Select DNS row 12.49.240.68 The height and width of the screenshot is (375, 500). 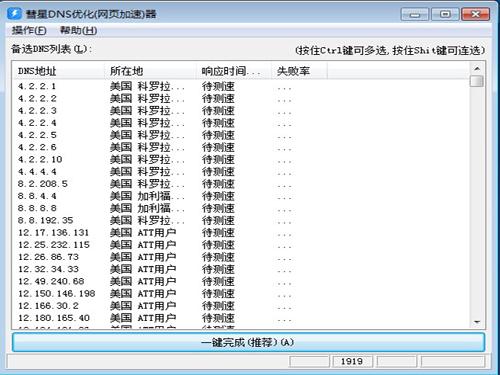point(241,281)
